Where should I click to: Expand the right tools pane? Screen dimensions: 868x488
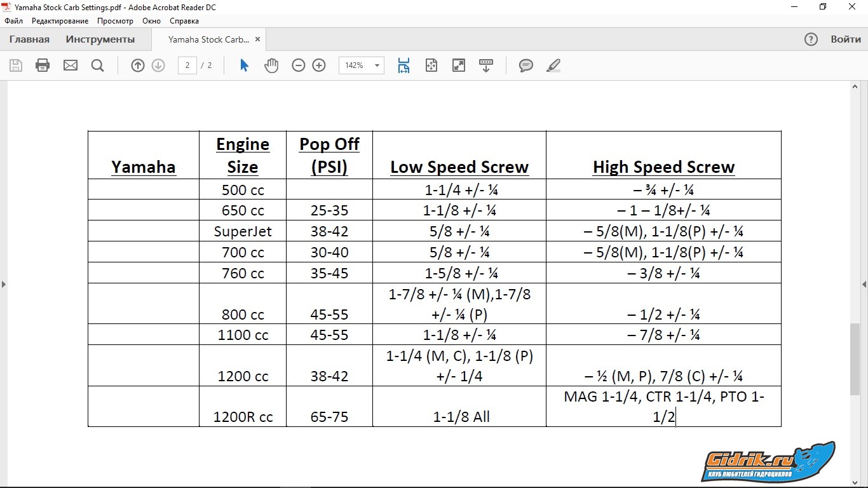(864, 284)
